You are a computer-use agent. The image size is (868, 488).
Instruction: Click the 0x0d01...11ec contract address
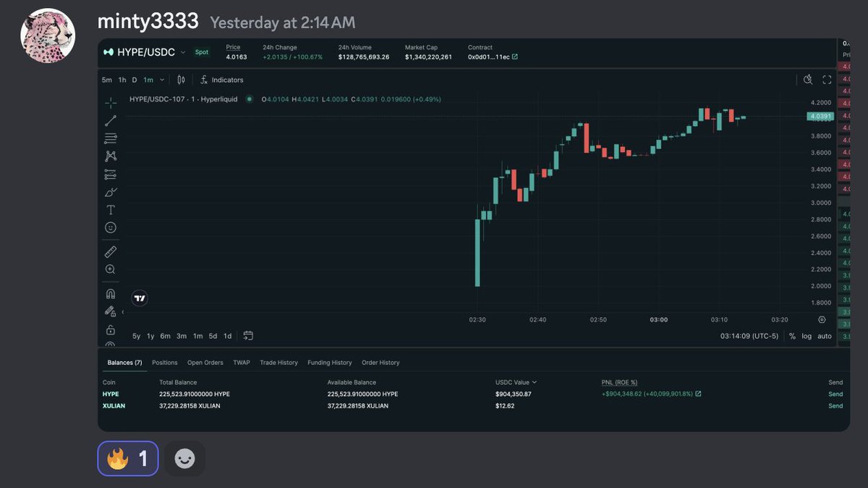pos(489,56)
